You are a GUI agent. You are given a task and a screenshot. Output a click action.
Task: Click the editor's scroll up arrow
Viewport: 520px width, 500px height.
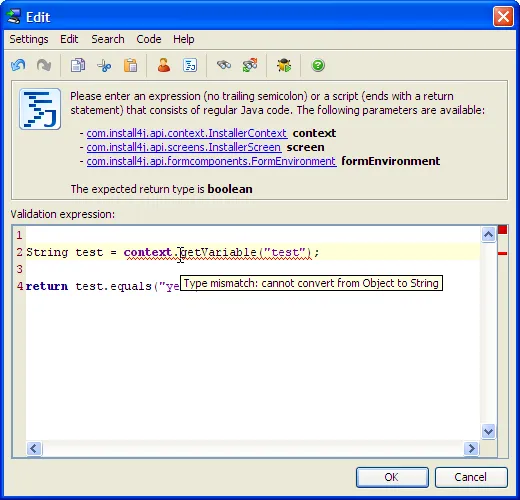pos(488,234)
